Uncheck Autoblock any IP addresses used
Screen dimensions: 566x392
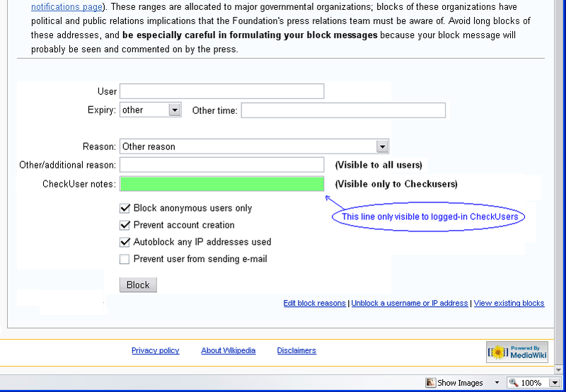pyautogui.click(x=125, y=242)
